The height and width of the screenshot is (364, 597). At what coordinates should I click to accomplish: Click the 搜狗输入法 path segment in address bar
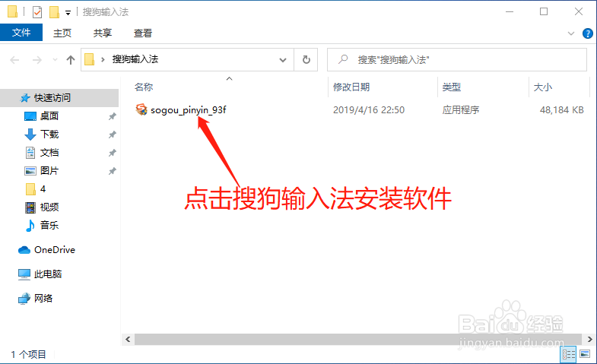[135, 59]
